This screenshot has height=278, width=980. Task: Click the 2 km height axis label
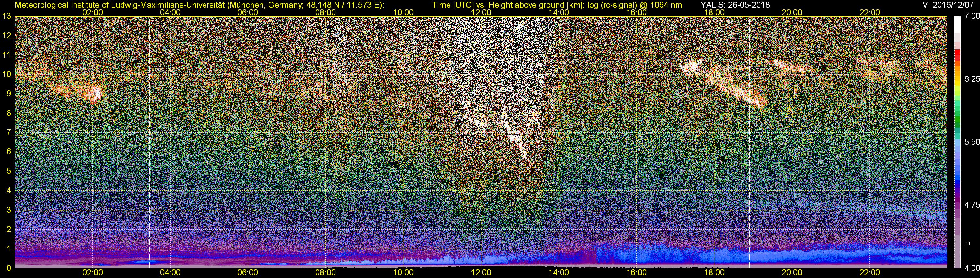coord(9,230)
